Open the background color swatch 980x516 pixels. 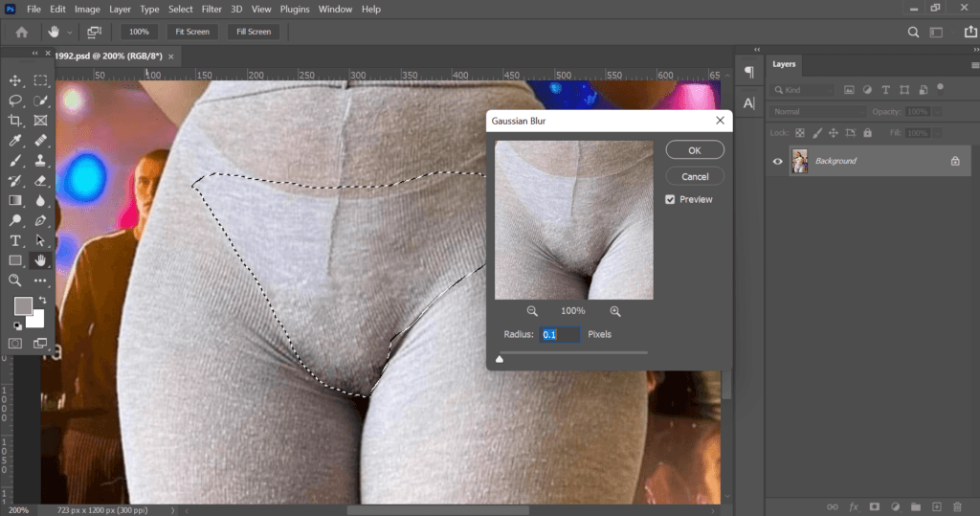pos(37,321)
